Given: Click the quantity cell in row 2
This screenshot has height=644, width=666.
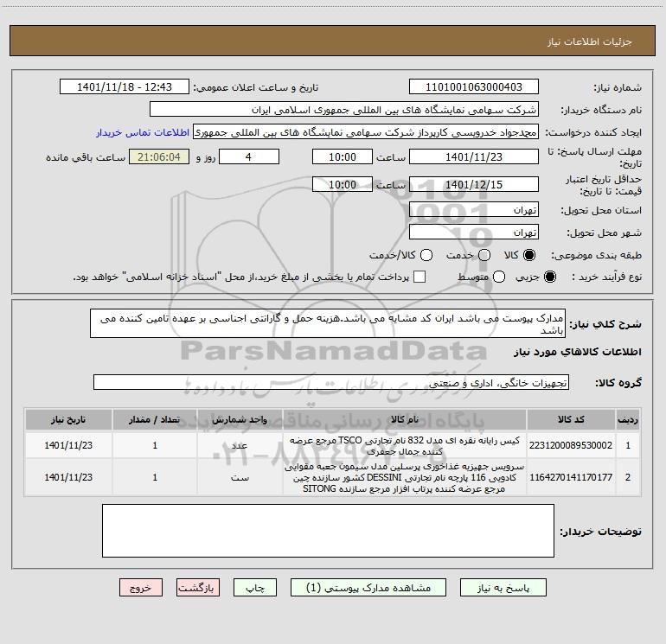Looking at the screenshot, I should (x=155, y=477).
